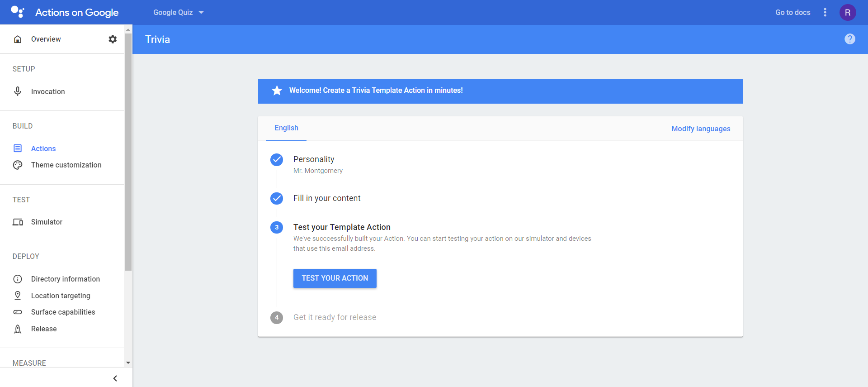Click the Theme customization palette icon

coord(18,165)
